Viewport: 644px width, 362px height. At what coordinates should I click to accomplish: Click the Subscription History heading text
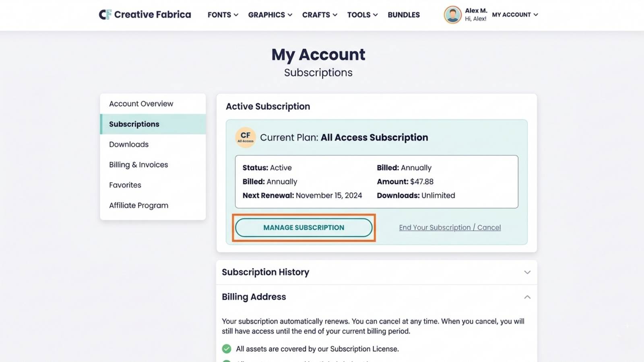[266, 272]
